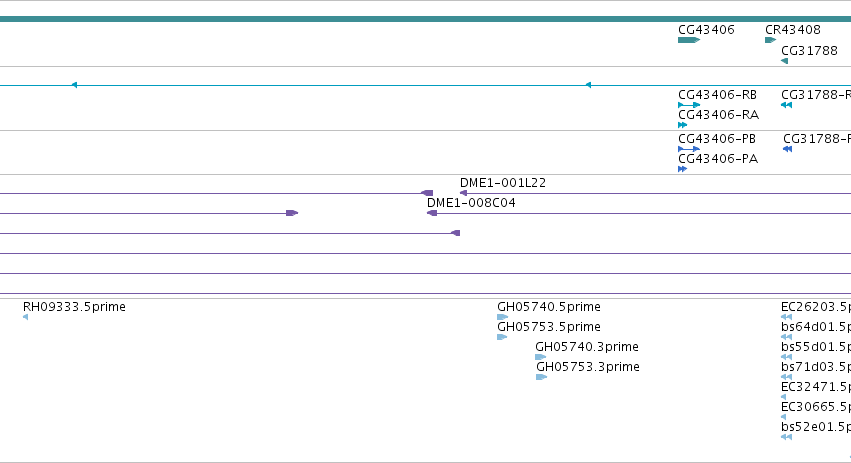This screenshot has height=463, width=851.
Task: Click the CG43406-PA protein arrows
Action: pos(683,169)
